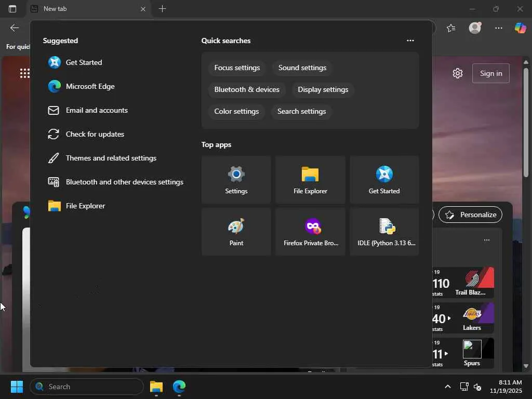
Task: Open Get Started tile in Top apps
Action: [384, 180]
